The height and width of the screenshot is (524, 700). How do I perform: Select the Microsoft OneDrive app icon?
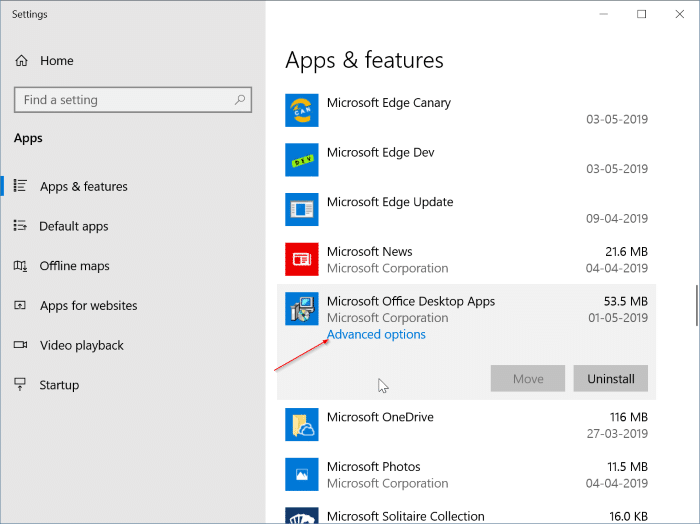coord(302,424)
